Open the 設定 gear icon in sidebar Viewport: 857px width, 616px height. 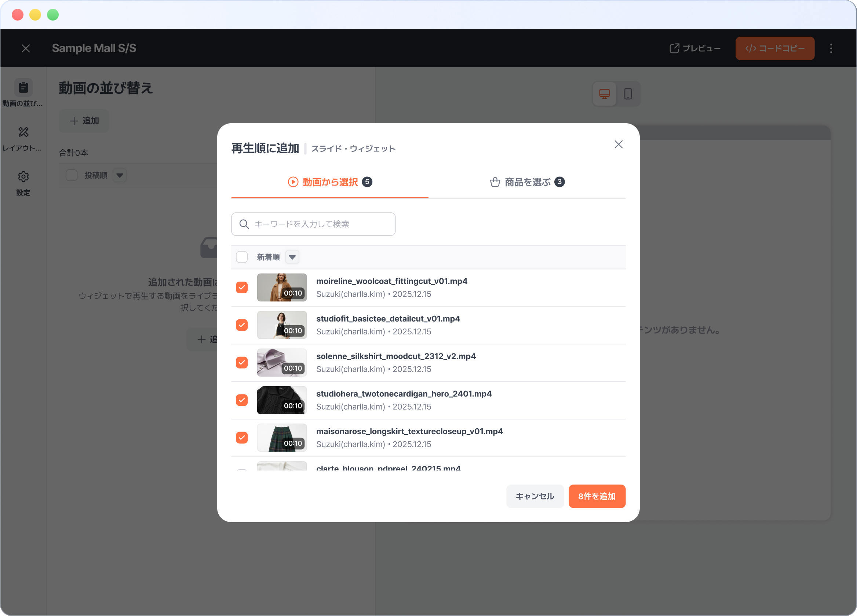coord(23,177)
